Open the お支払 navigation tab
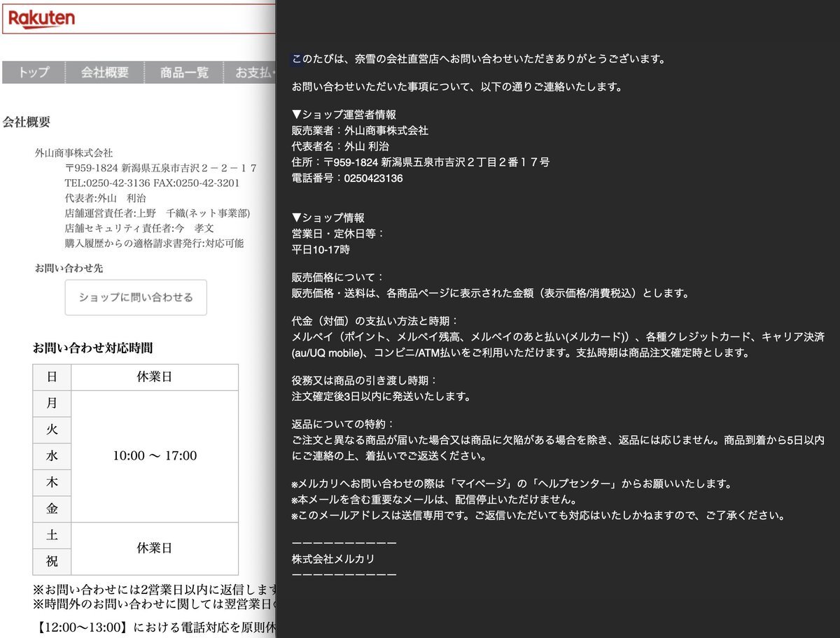 251,73
